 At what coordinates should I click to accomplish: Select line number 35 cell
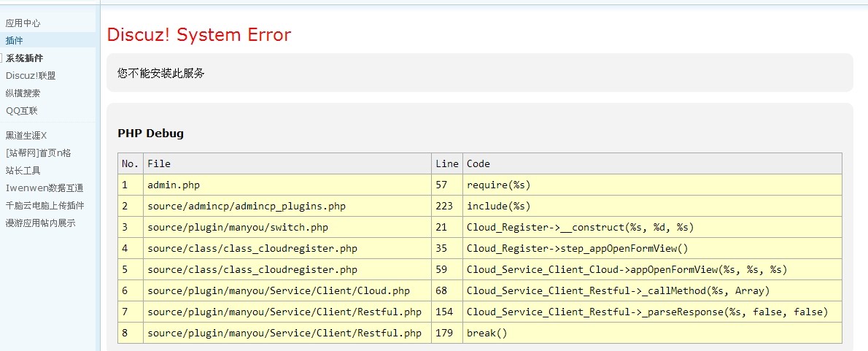447,249
